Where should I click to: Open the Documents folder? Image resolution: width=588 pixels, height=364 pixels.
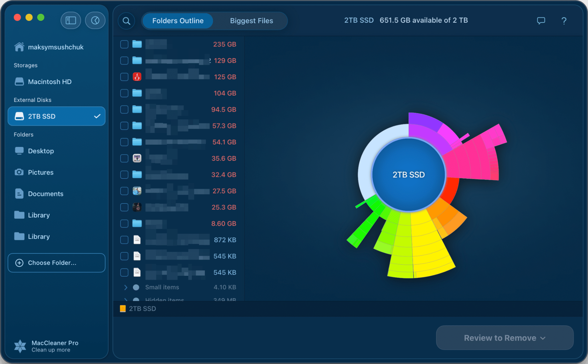[45, 193]
